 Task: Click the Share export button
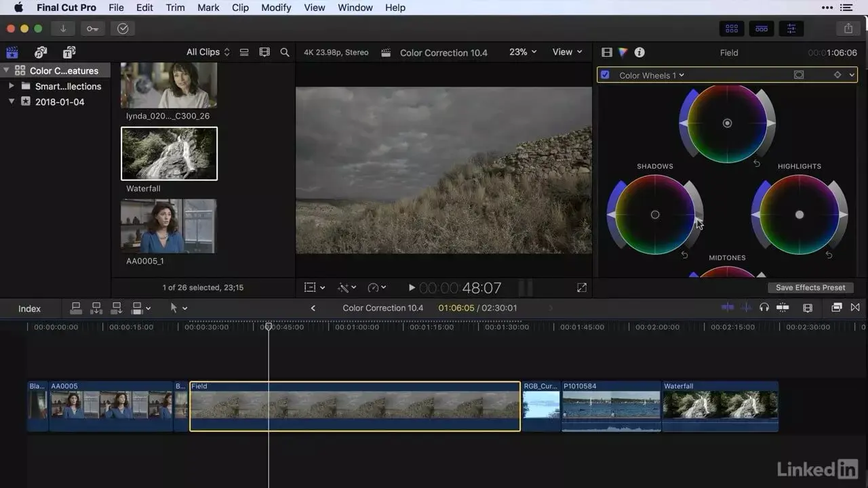click(x=848, y=28)
